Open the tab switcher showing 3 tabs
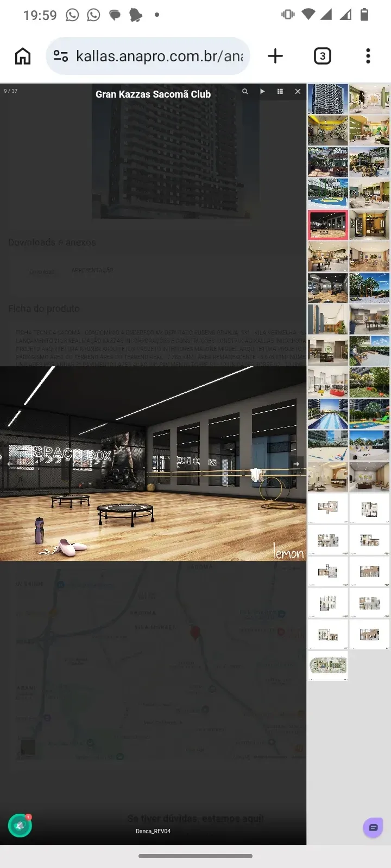Screen dimensions: 391x868 click(323, 56)
